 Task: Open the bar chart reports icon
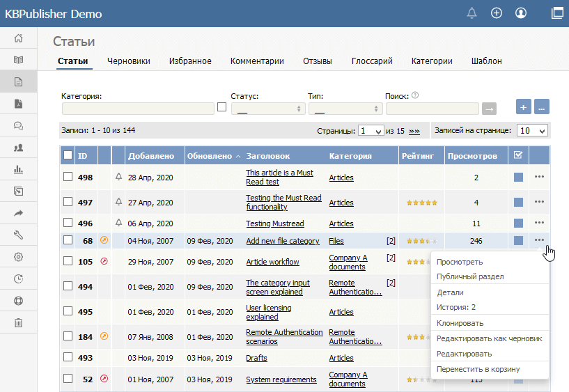pos(19,169)
